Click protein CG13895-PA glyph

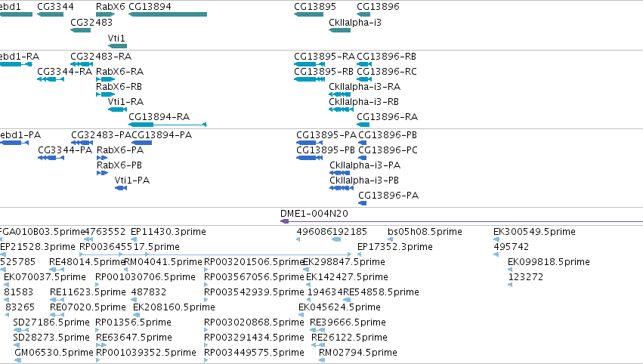coord(309,143)
